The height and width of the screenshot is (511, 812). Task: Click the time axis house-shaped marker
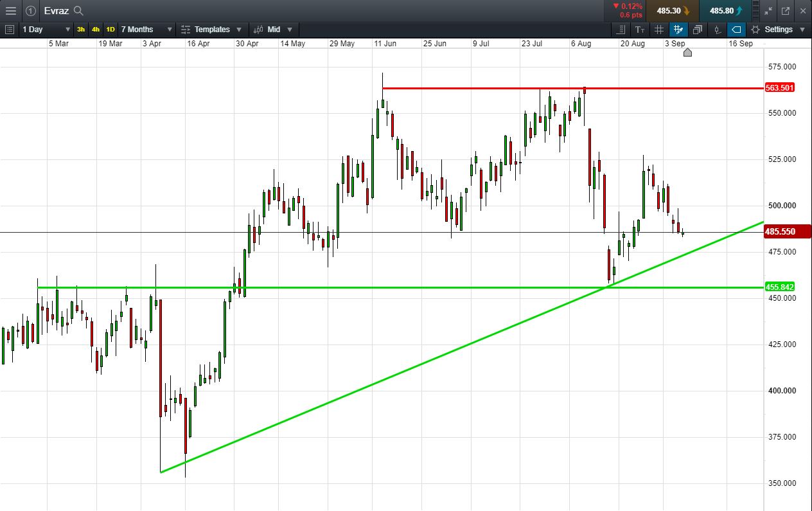coord(687,52)
